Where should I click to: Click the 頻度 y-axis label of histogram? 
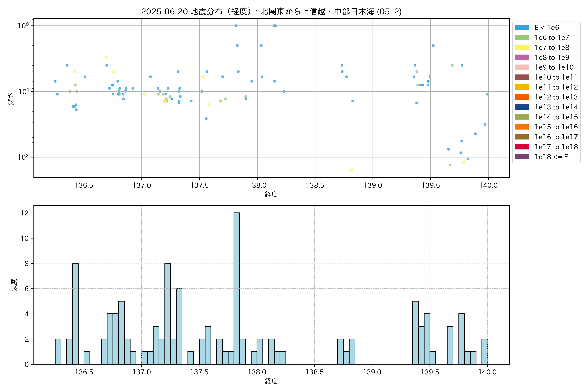tap(14, 285)
